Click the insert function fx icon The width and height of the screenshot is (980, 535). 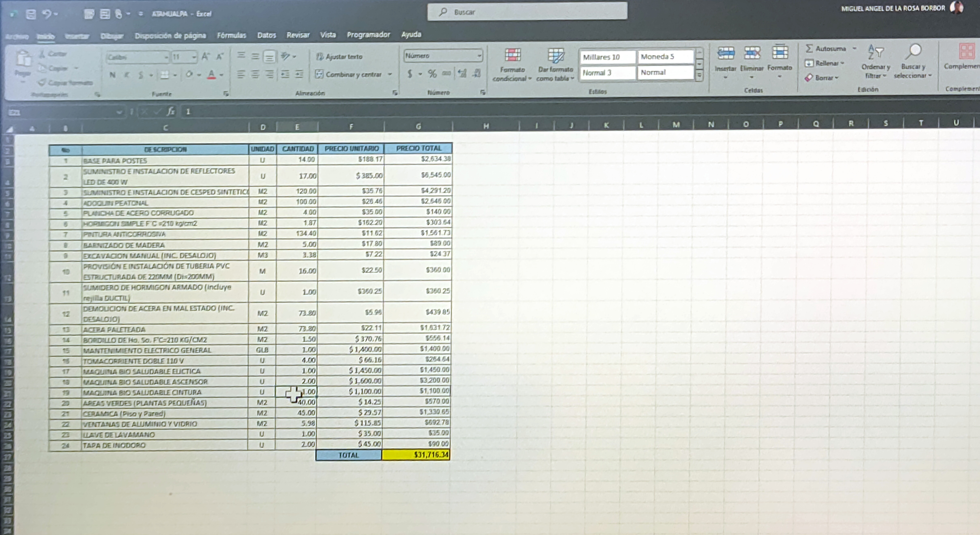pos(171,111)
